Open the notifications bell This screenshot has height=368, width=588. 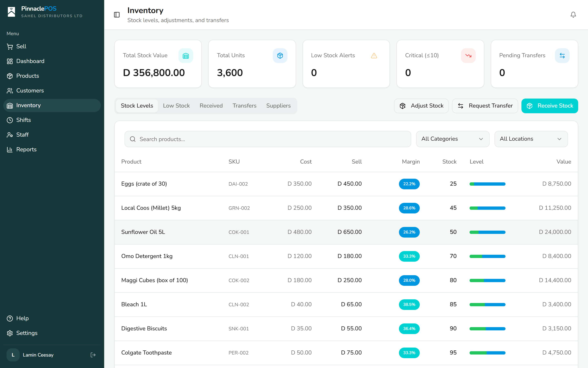point(573,15)
